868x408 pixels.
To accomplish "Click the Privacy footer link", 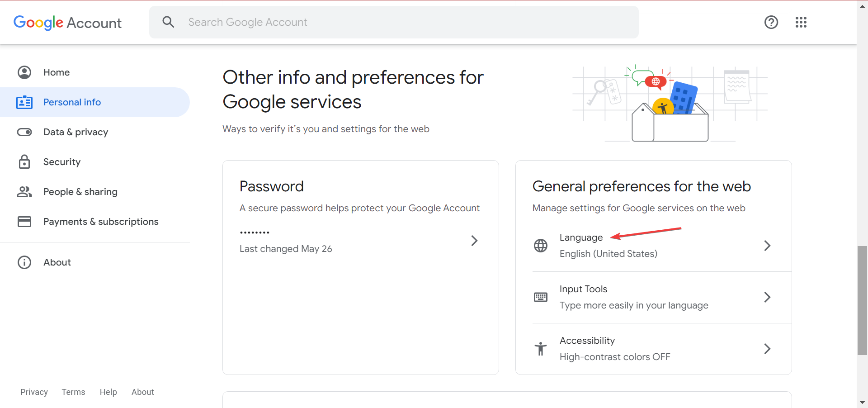I will tap(34, 392).
